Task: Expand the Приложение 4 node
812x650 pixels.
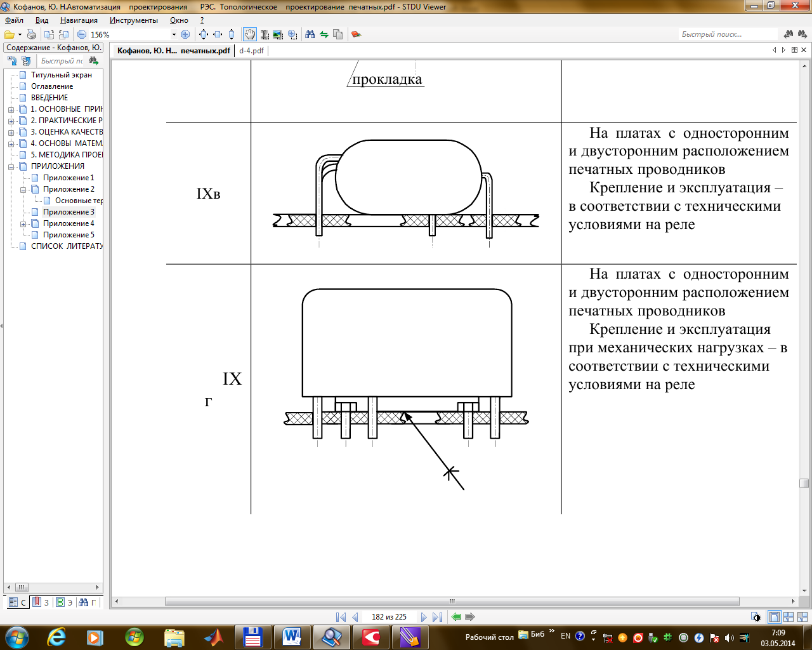Action: click(23, 224)
